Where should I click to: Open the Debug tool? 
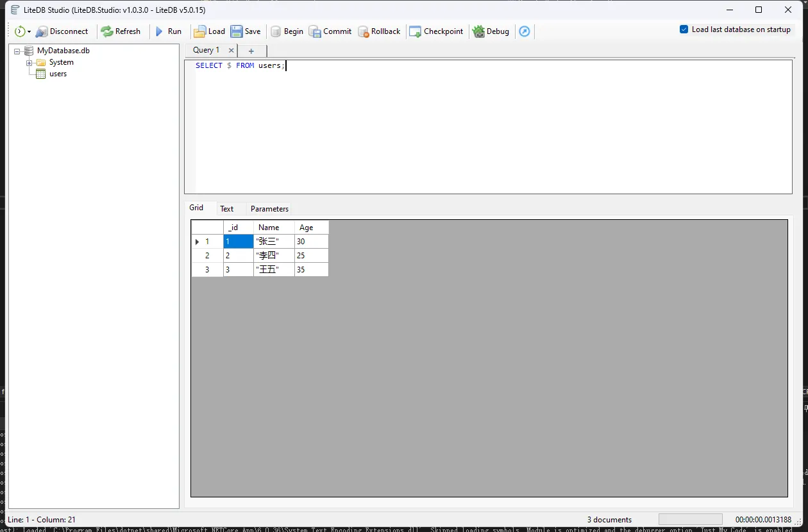point(491,31)
